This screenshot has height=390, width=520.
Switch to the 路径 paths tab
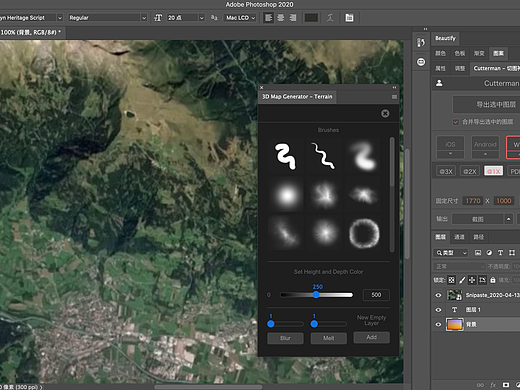(x=479, y=237)
